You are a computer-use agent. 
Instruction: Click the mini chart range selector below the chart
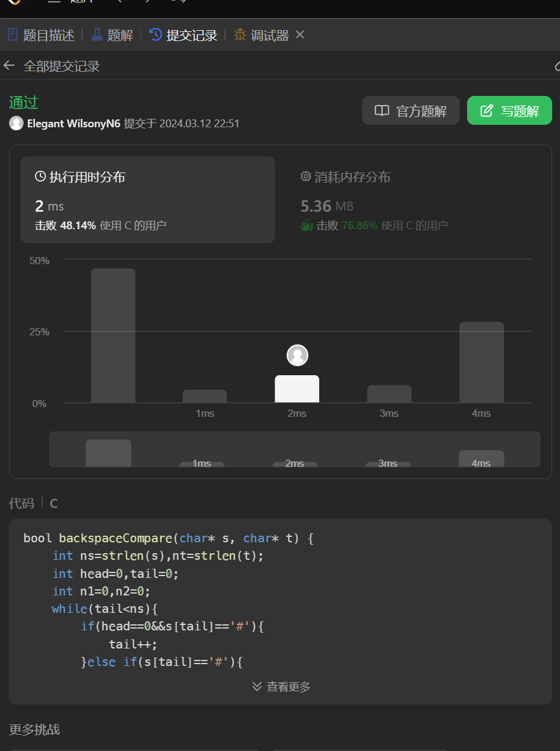[x=294, y=449]
